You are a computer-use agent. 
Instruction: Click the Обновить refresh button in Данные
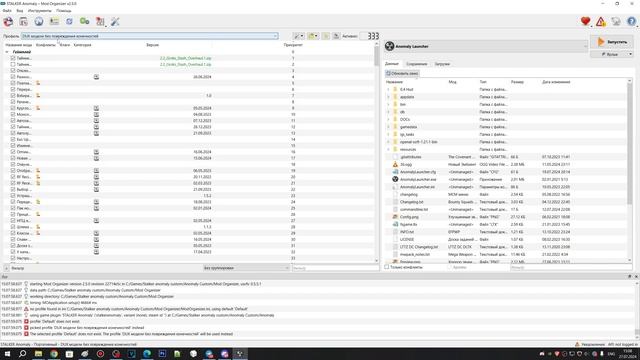tap(402, 73)
